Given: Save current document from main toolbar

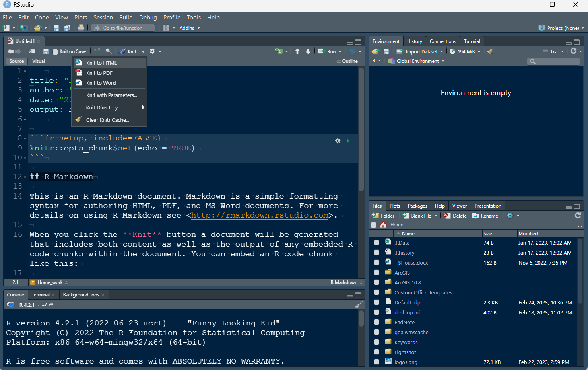Looking at the screenshot, I should pyautogui.click(x=56, y=28).
